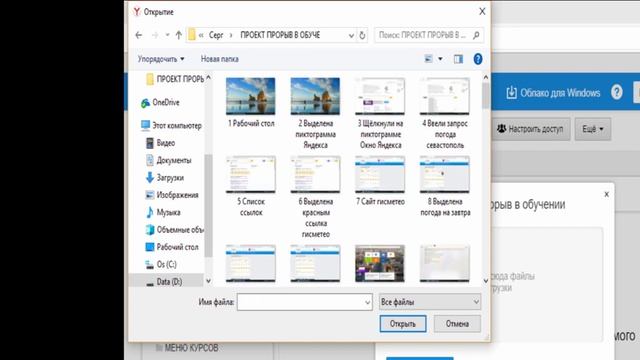Select OneDrive in navigation tree
640x360 pixels.
[160, 102]
